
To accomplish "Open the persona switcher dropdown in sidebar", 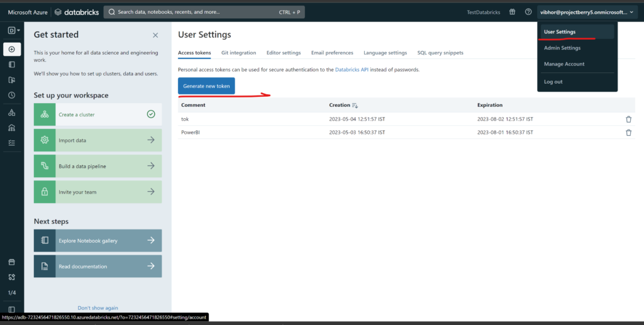I will click(14, 30).
